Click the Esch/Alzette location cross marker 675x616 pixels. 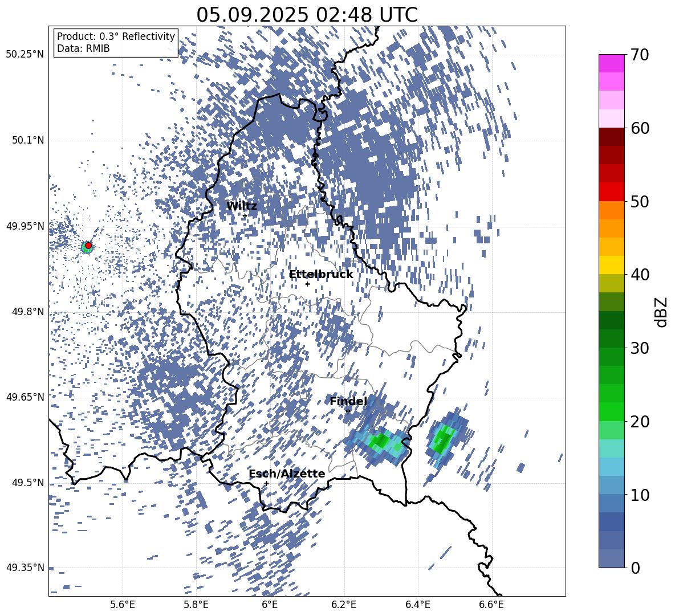pyautogui.click(x=266, y=483)
